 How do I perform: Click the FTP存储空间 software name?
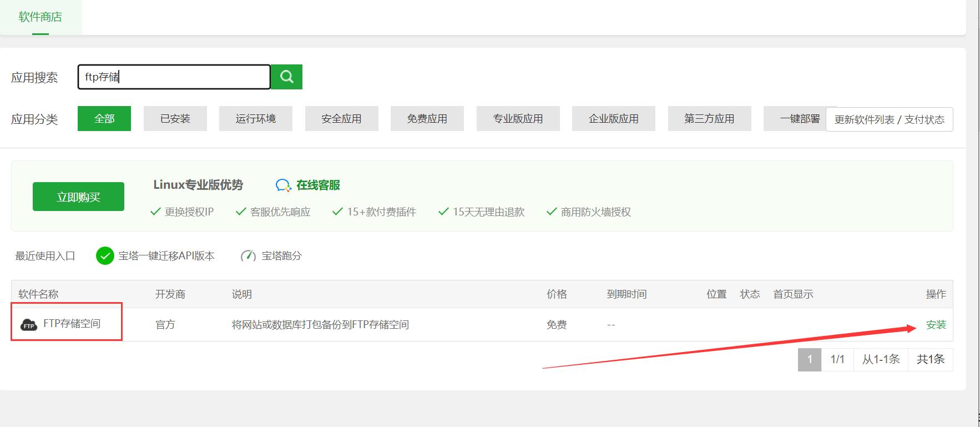72,324
